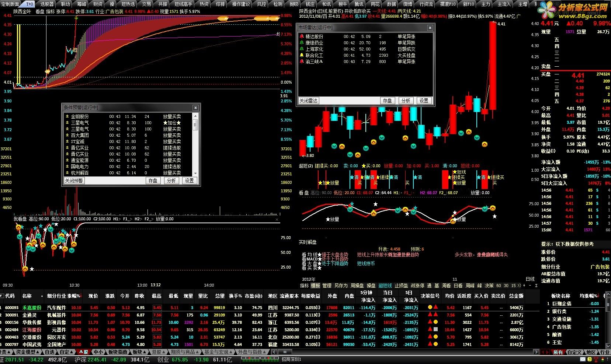Select stock 华数传媒 in list

[32, 322]
